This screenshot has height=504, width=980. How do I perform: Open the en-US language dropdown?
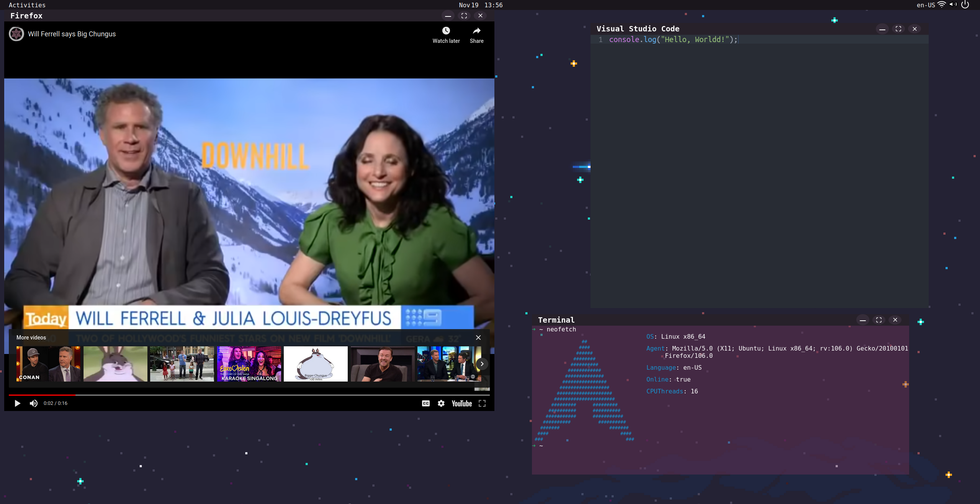tap(926, 5)
